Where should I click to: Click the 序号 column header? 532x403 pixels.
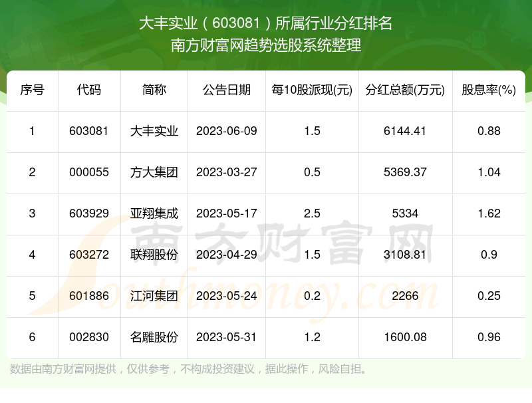coord(32,90)
